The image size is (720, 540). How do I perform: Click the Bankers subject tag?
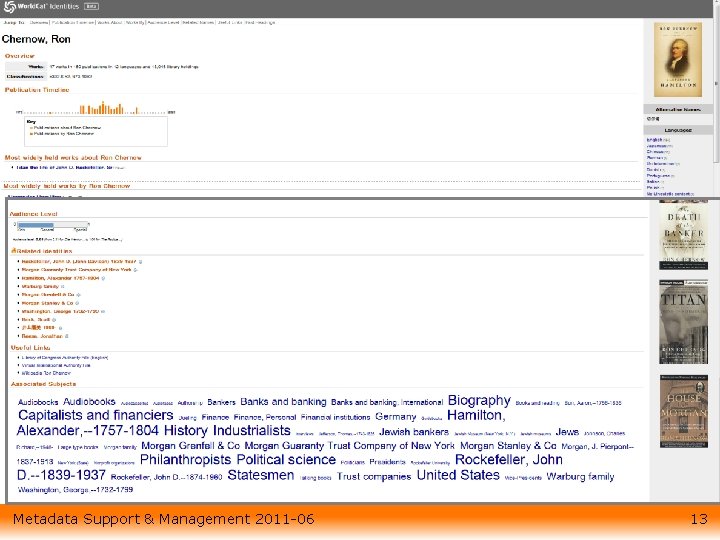tap(221, 402)
